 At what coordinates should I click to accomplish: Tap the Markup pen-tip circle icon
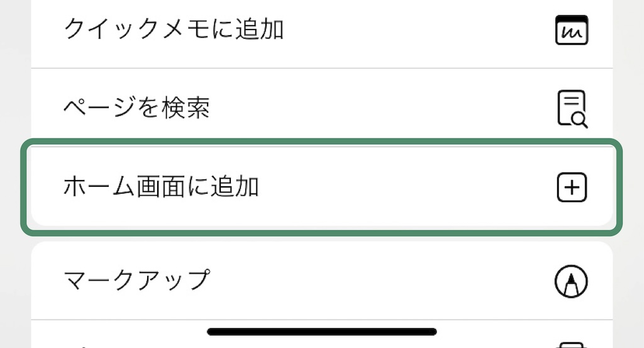[x=571, y=280]
